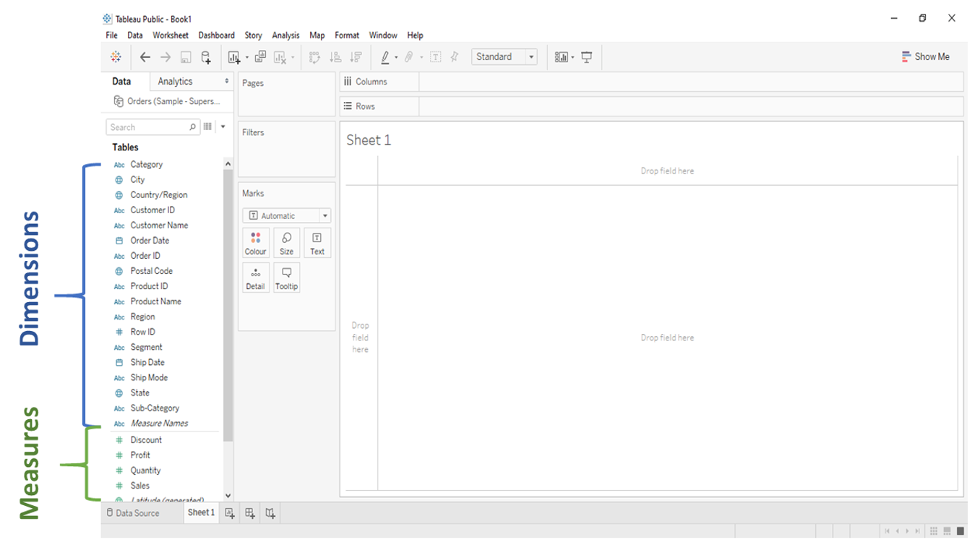The height and width of the screenshot is (550, 980).
Task: Switch to the Data Source tab
Action: pos(133,513)
